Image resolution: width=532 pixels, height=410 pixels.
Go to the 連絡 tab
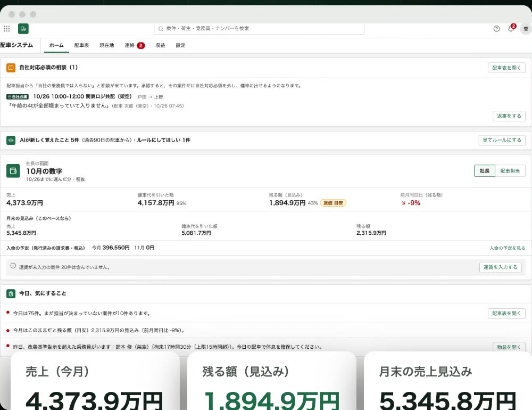[135, 45]
